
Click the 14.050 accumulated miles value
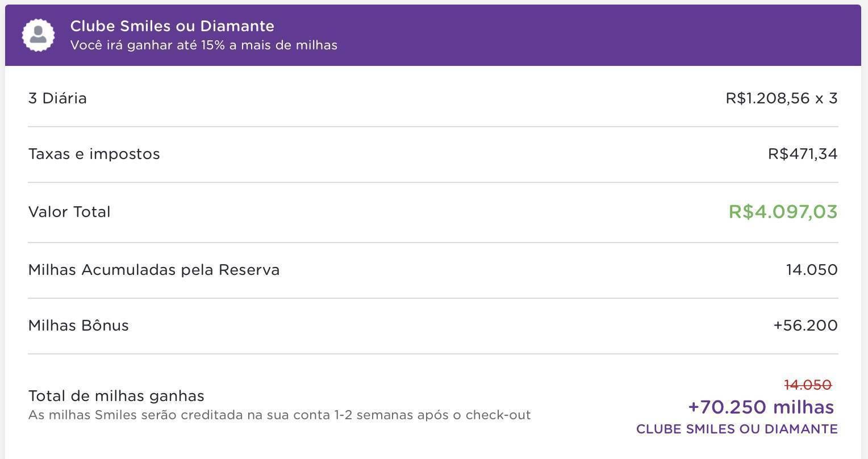[812, 270]
